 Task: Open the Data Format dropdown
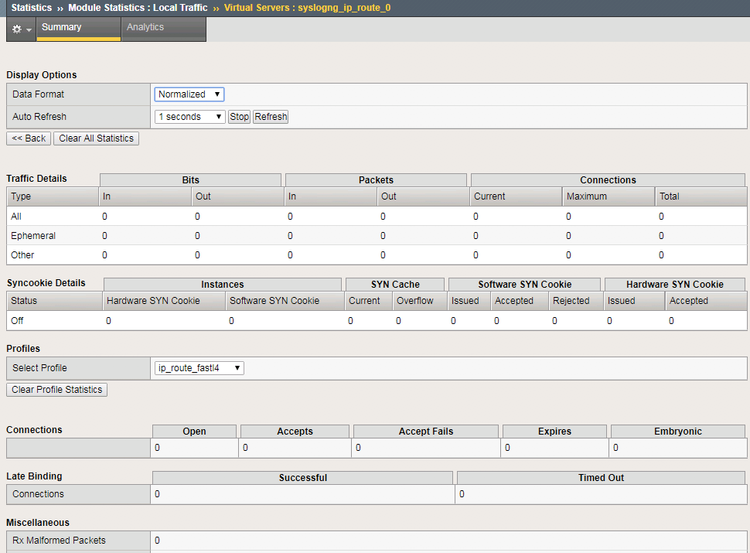(189, 94)
